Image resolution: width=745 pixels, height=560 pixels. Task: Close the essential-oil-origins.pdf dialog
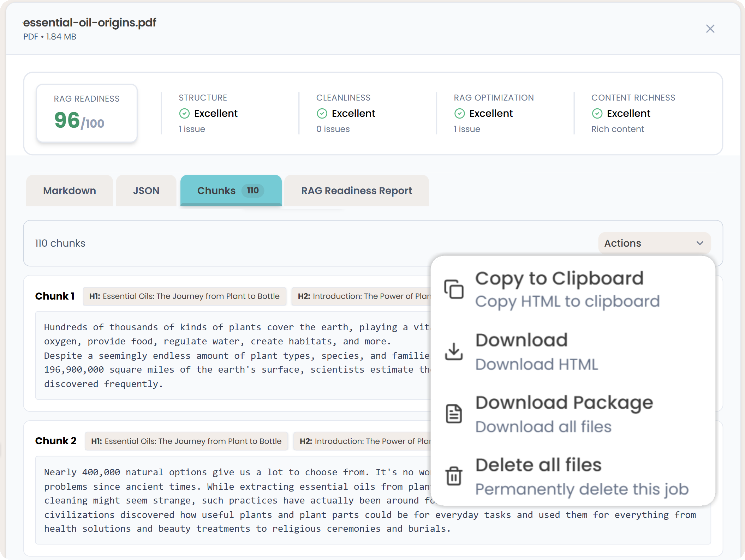click(710, 29)
